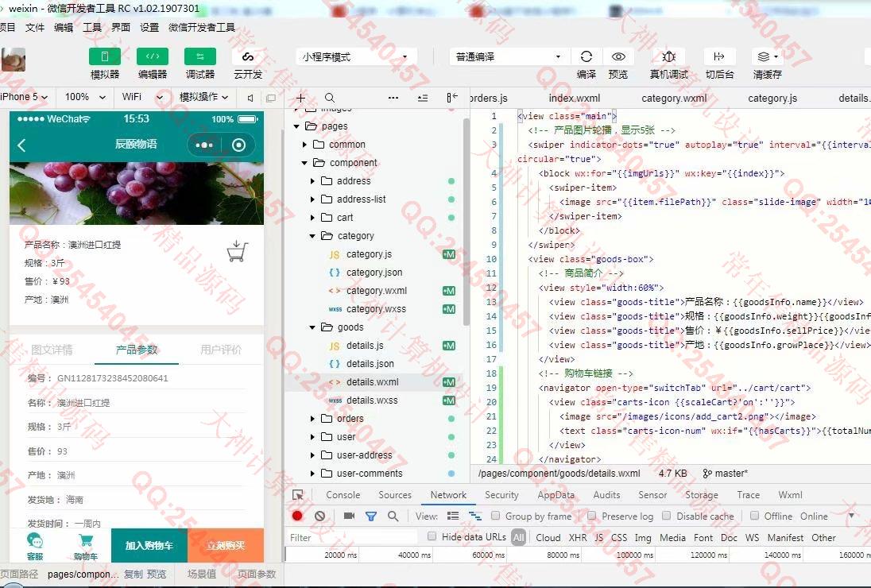Viewport: 871px width, 588px height.
Task: Open details.js in file tree
Action: click(x=365, y=346)
